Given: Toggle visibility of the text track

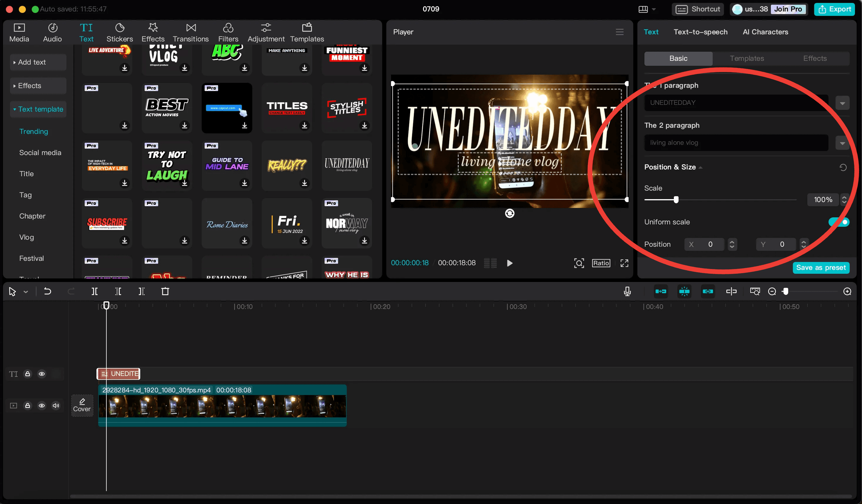Looking at the screenshot, I should coord(42,374).
